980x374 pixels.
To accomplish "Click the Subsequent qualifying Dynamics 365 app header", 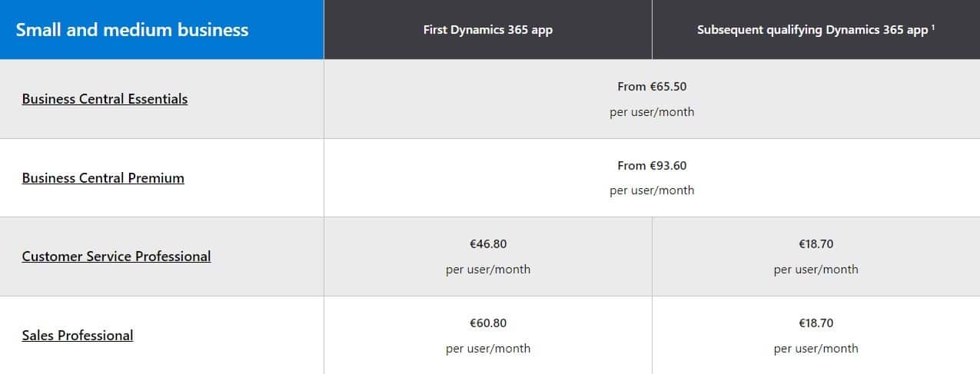I will coord(812,31).
